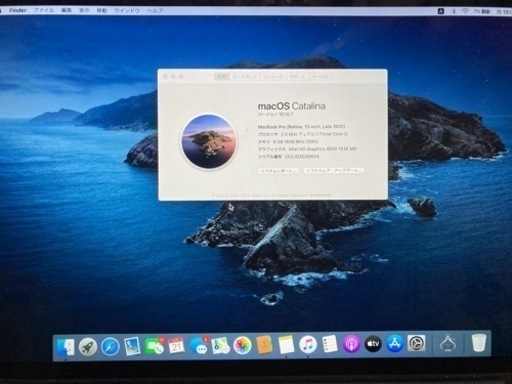Click the MacBook Pro (Retina, 13-inch, Late 2012) line
The image size is (512, 384).
302,127
